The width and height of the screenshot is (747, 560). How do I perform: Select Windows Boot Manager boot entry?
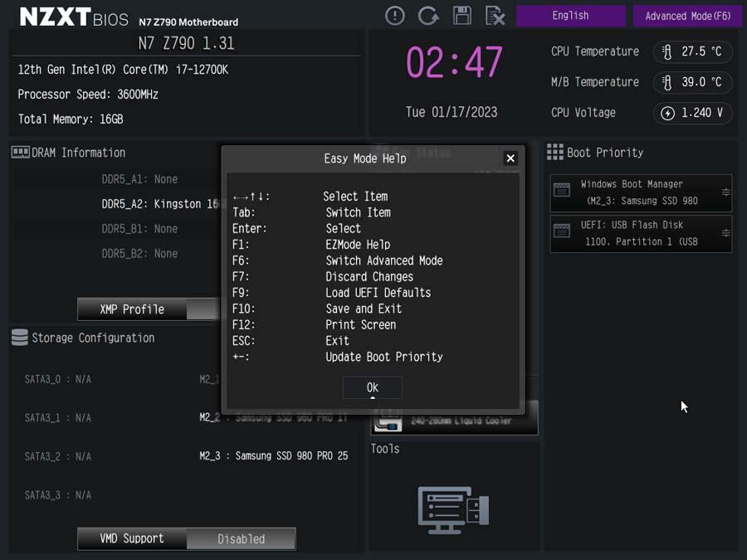pyautogui.click(x=641, y=192)
